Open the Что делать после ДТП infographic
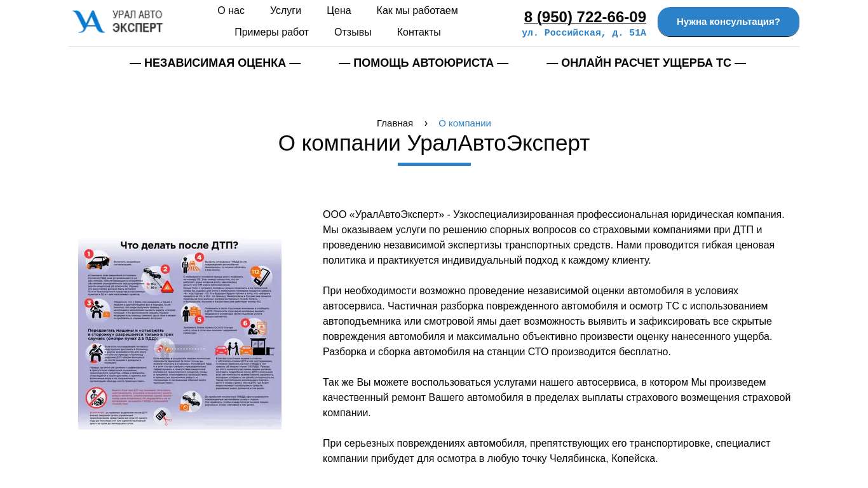Screen dimensions: 868x488 pyautogui.click(x=180, y=334)
